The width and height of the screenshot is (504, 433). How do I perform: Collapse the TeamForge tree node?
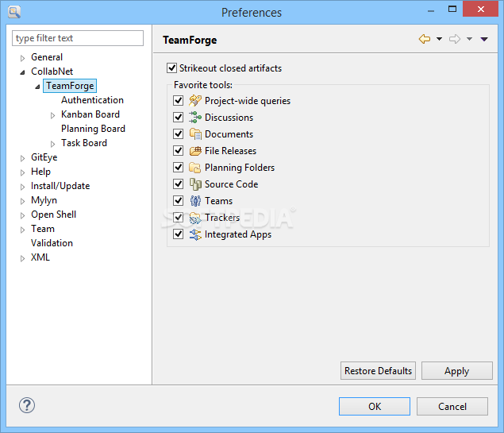pos(37,87)
